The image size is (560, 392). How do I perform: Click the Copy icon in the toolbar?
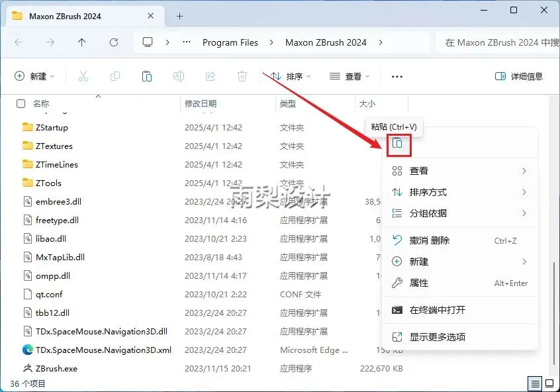pyautogui.click(x=115, y=76)
